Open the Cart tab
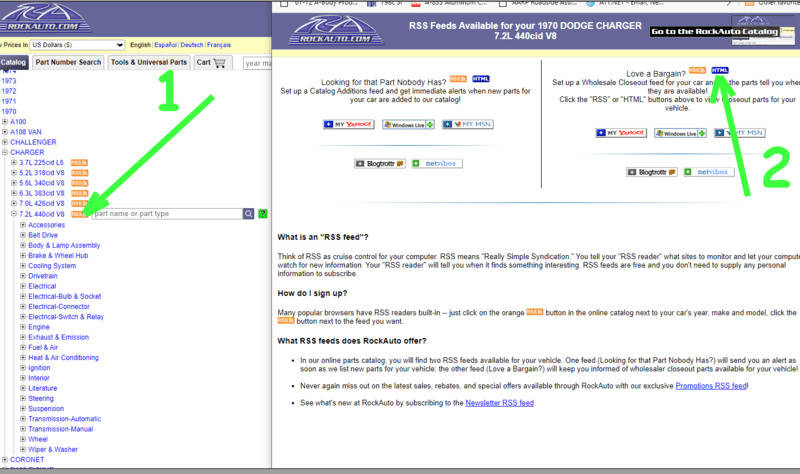 click(211, 62)
